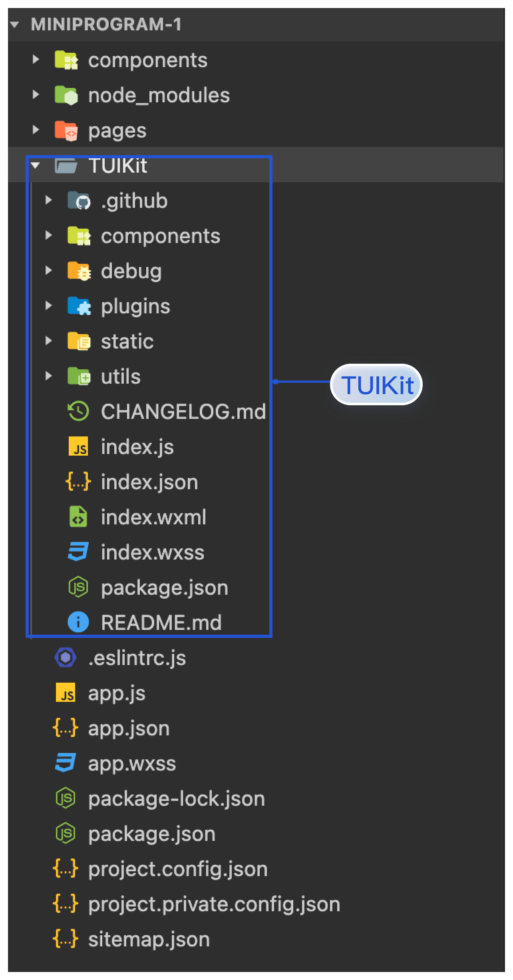513x980 pixels.
Task: Select the node_modules folder name
Action: [x=159, y=96]
